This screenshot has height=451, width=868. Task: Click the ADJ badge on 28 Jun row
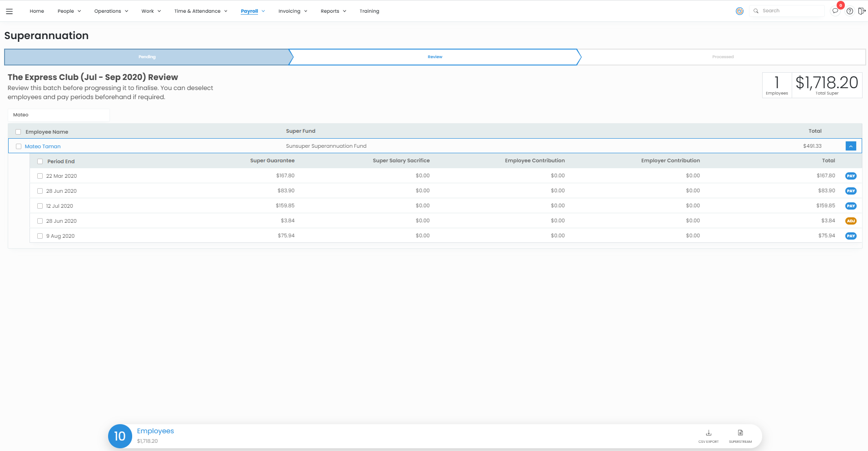click(x=850, y=221)
